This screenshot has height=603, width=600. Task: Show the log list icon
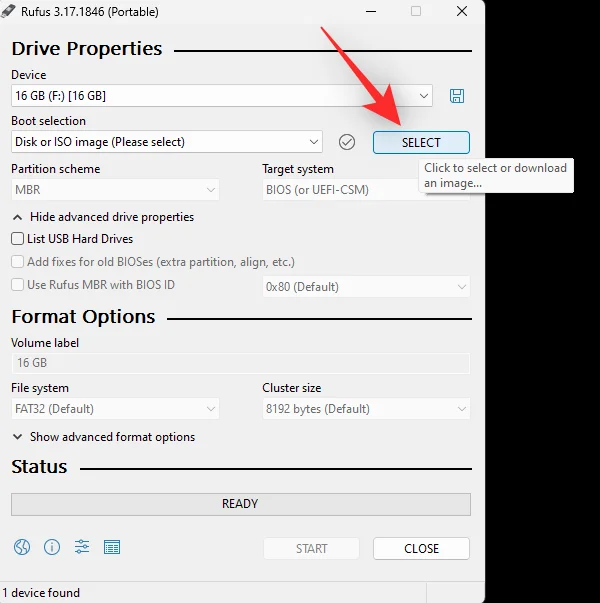coord(112,547)
